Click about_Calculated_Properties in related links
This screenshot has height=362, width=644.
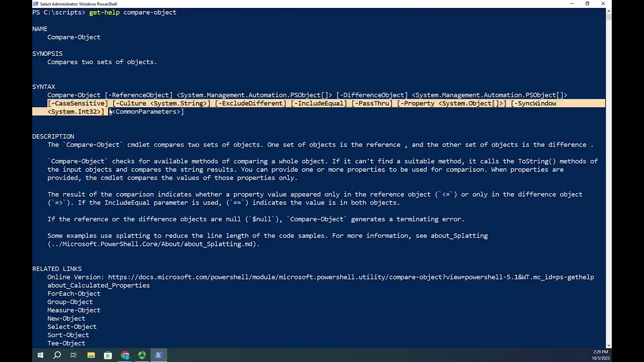99,285
